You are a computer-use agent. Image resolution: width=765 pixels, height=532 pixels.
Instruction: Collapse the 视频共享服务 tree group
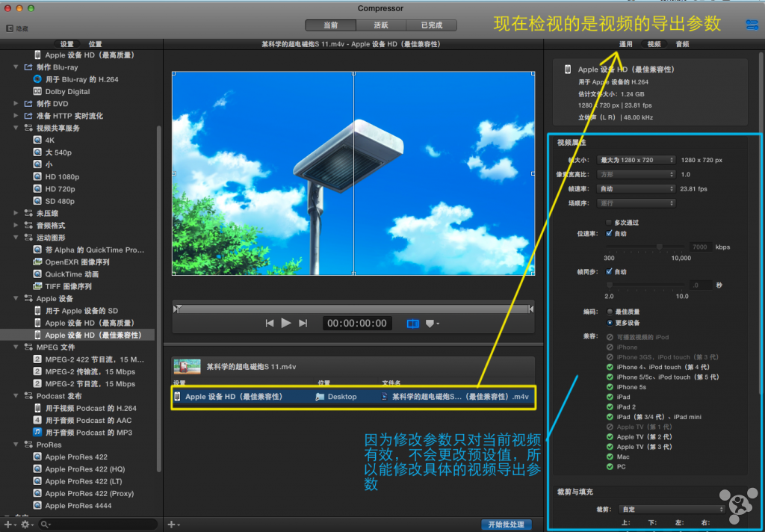pyautogui.click(x=16, y=129)
